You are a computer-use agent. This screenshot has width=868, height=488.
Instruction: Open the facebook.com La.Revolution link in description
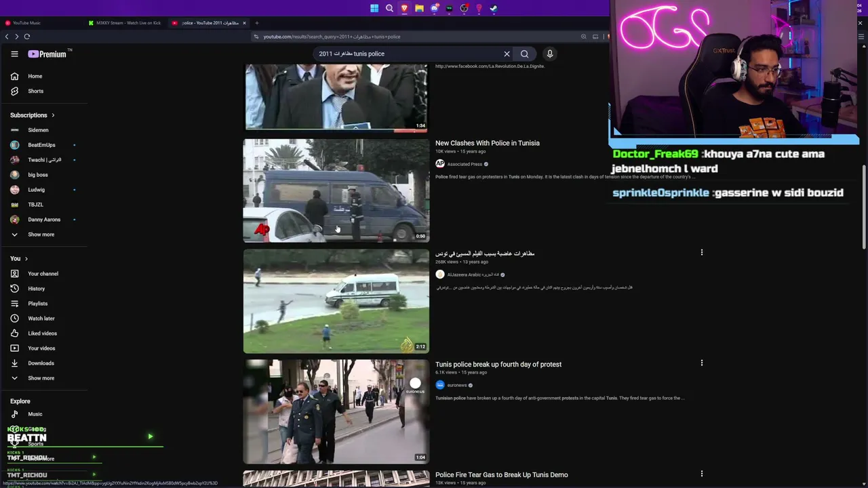[490, 66]
